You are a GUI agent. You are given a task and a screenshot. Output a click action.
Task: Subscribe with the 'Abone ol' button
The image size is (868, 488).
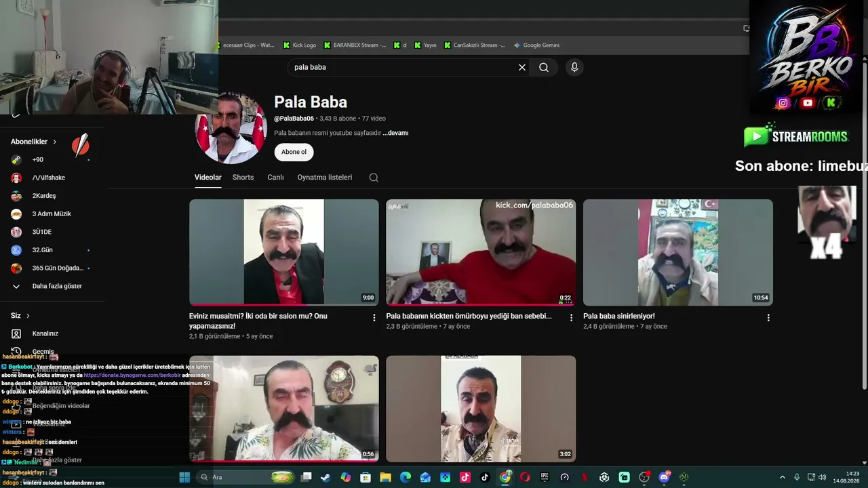[x=294, y=152]
